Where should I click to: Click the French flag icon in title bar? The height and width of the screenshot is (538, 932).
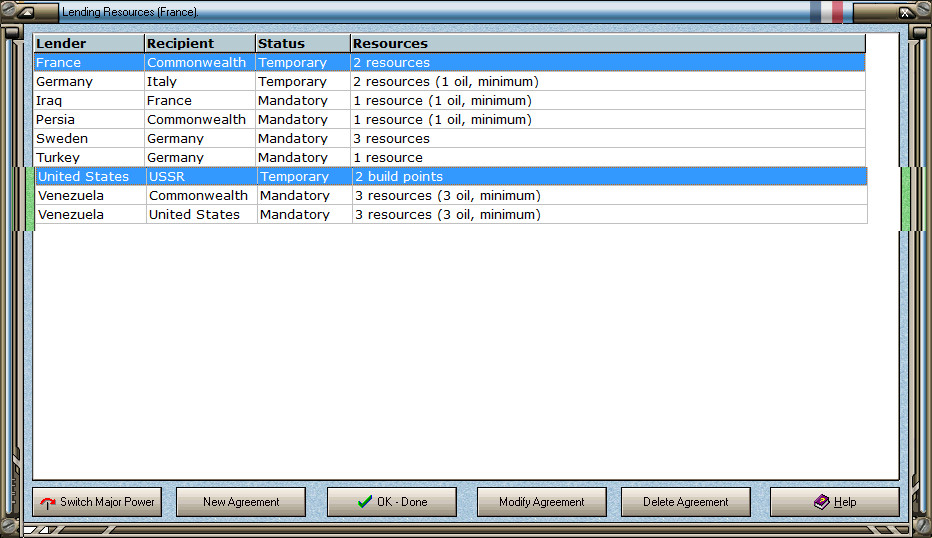(x=826, y=12)
